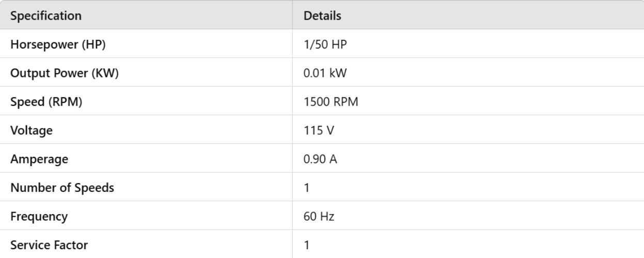
Task: Select the Horsepower (HP) row label
Action: (58, 45)
